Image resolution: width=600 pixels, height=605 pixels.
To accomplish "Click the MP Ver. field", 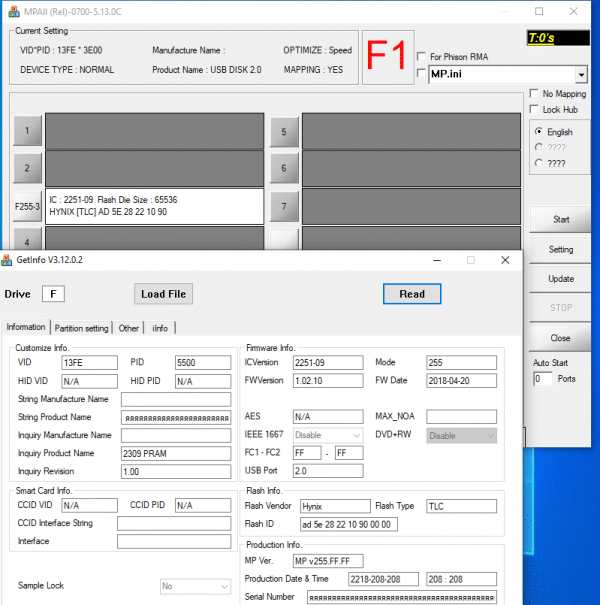I will click(x=328, y=561).
